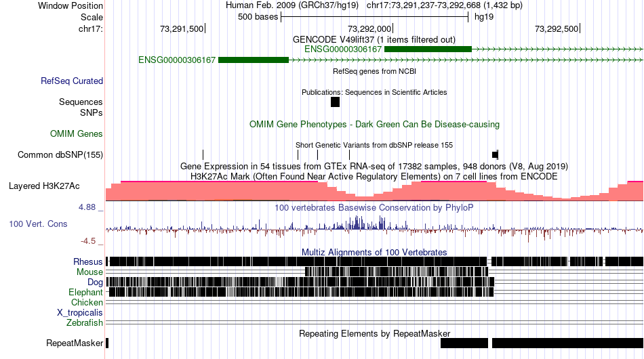Viewport: 644px width, 359px height.
Task: Click the RefSeq Curated track label
Action: click(x=71, y=81)
